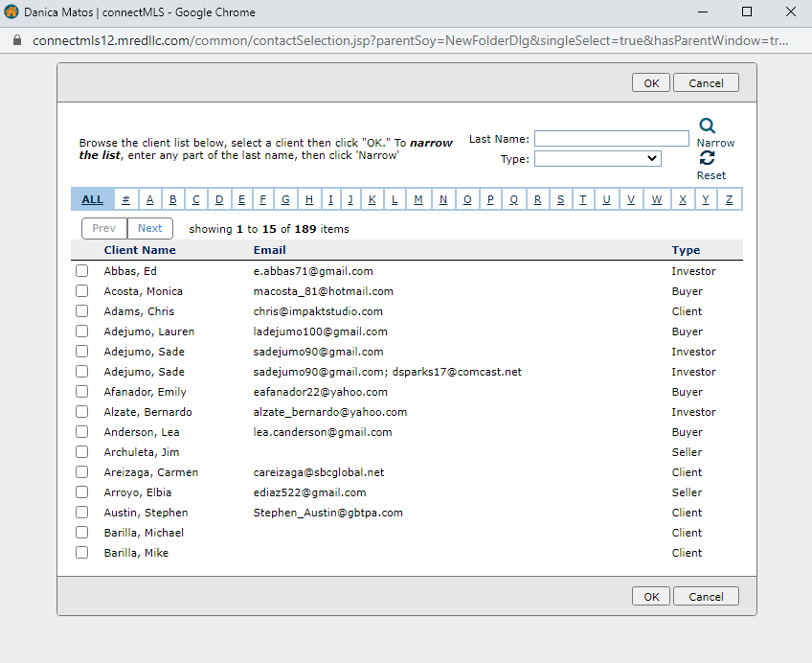Screen dimensions: 812x663
Task: Filter the list by letter M
Action: 418,199
